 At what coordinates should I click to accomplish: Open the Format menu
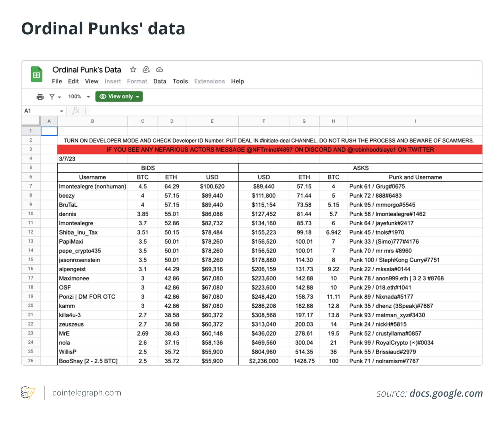(x=137, y=81)
